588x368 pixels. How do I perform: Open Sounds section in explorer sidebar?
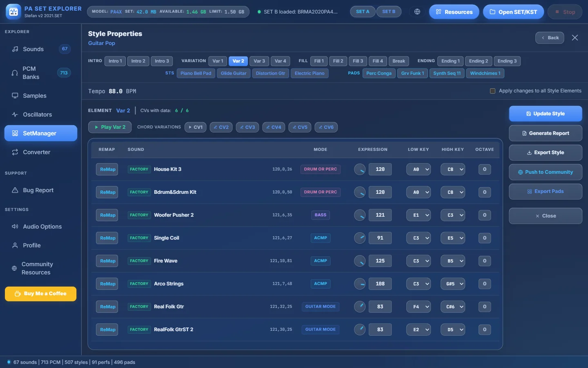pos(41,49)
